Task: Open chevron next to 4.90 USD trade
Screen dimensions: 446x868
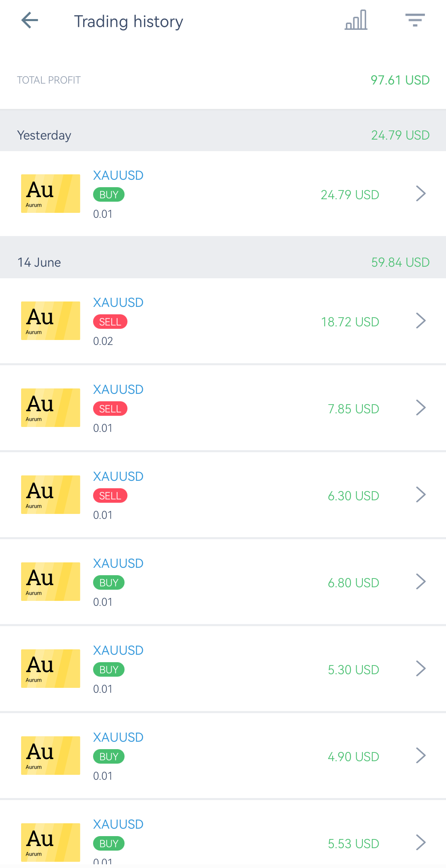Action: coord(421,755)
